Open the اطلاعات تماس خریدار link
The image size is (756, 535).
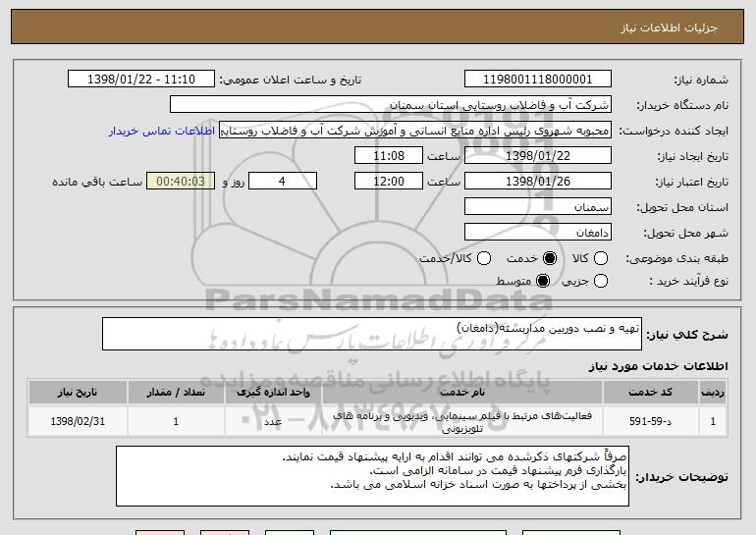pyautogui.click(x=162, y=131)
